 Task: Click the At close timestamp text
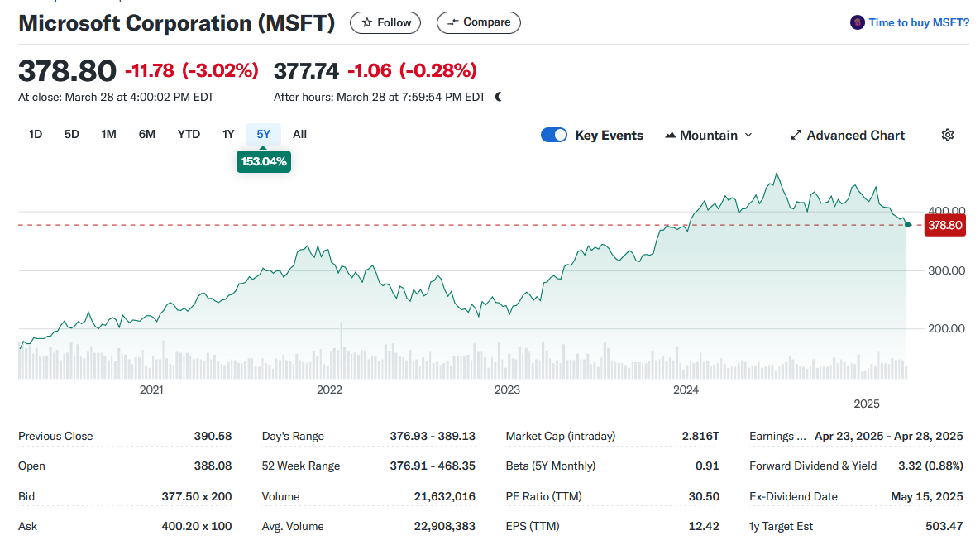point(117,97)
